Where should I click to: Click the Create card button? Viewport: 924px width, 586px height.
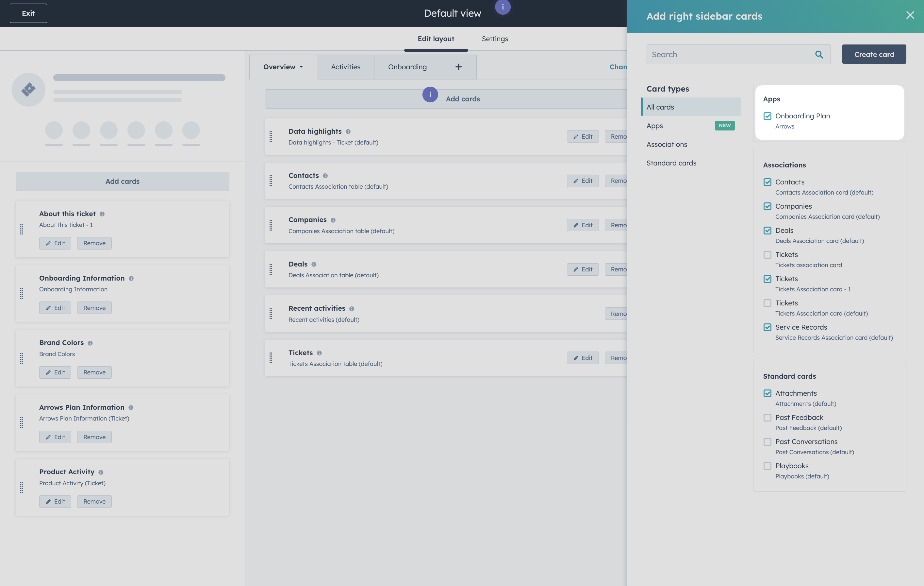click(874, 55)
